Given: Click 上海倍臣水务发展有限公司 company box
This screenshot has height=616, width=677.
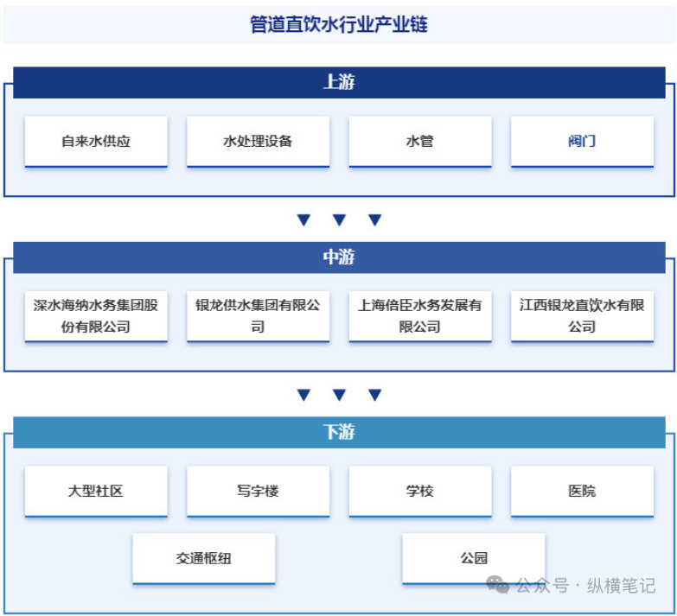Looking at the screenshot, I should pyautogui.click(x=420, y=316).
